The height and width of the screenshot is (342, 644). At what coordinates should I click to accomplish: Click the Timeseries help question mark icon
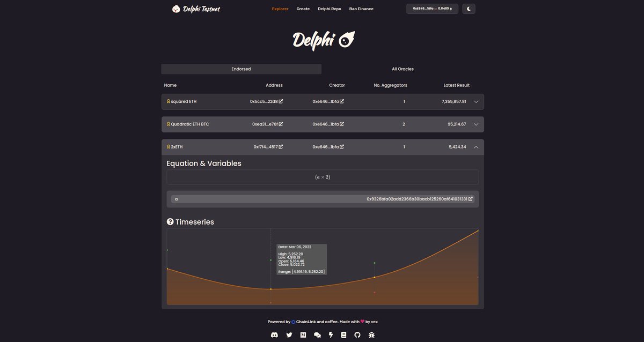coord(170,222)
